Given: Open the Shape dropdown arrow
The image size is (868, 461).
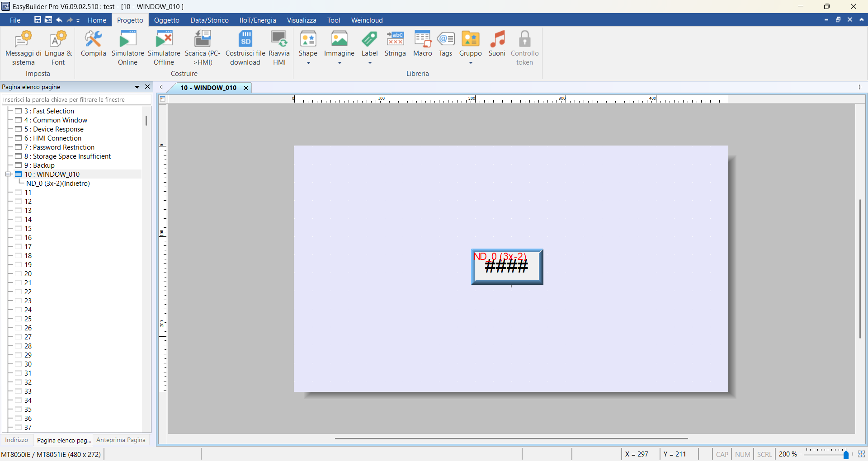Looking at the screenshot, I should point(308,64).
